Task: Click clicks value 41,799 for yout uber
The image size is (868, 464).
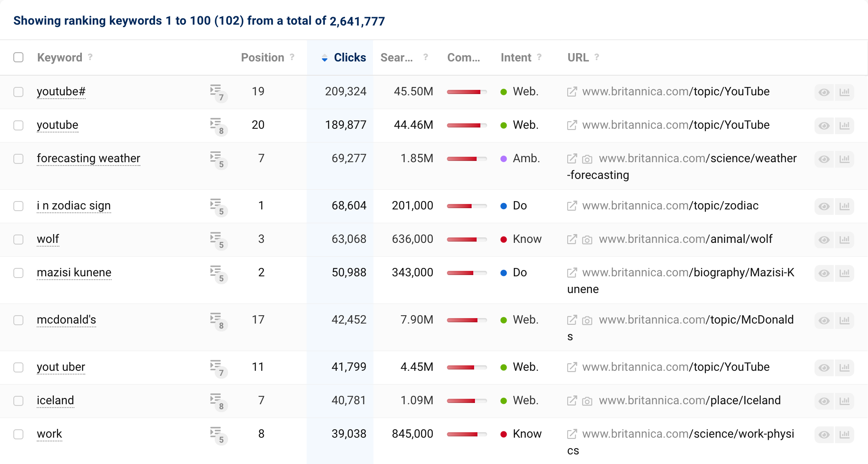Action: tap(349, 367)
